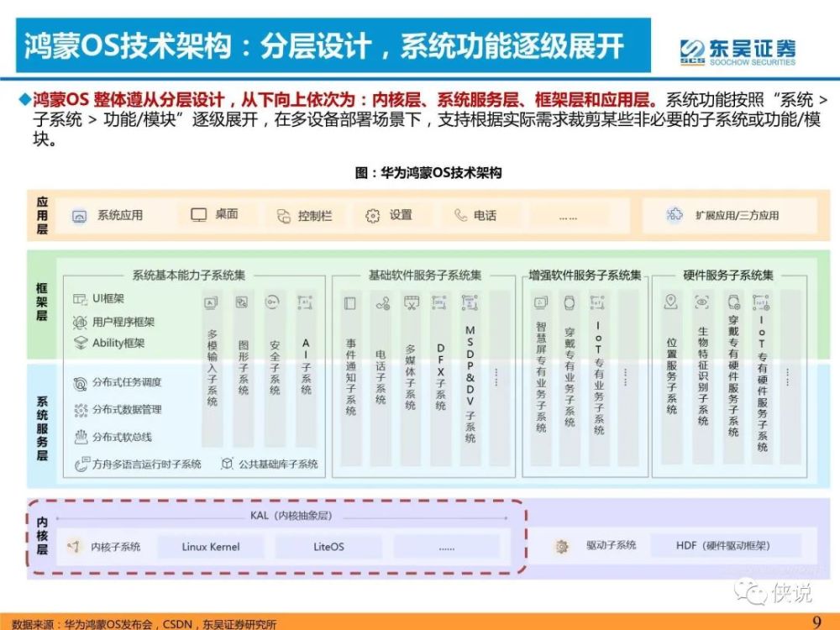Click the LiteOS box
Image resolution: width=840 pixels, height=630 pixels.
(328, 547)
